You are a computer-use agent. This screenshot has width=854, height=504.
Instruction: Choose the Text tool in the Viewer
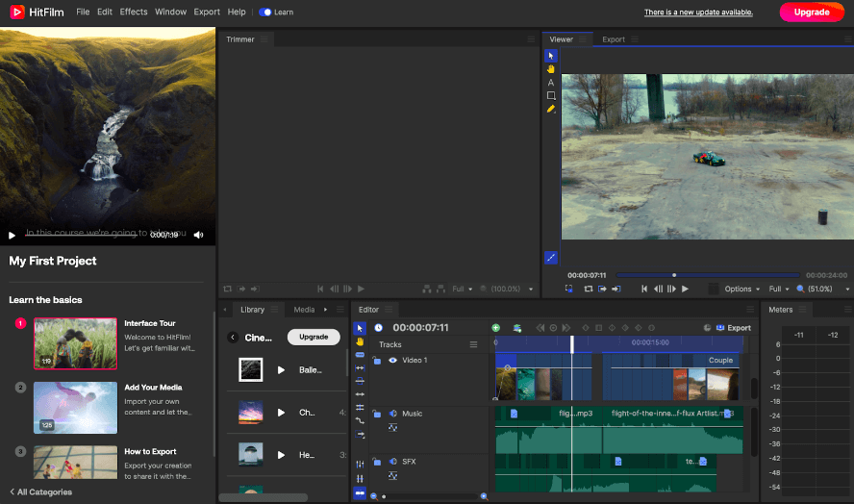[551, 83]
